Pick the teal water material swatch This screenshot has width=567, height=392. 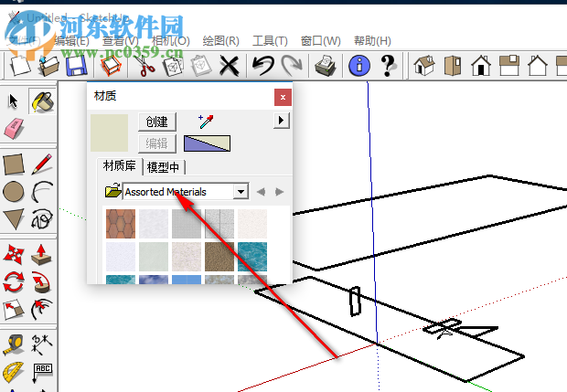click(252, 257)
